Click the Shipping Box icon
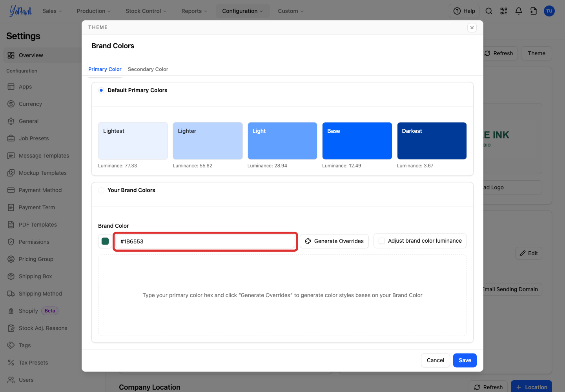The height and width of the screenshot is (392, 565). (11, 276)
